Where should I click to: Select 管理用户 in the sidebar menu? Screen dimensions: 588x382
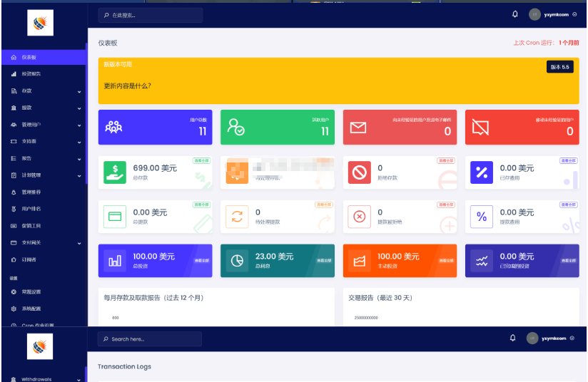31,125
